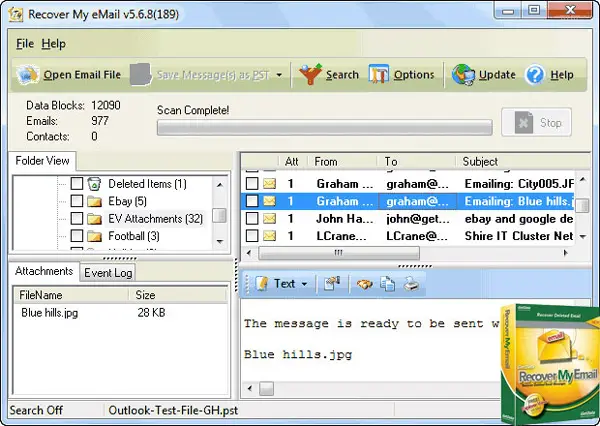Click the message properties icon in preview toolbar
This screenshot has height=426, width=600.
332,284
